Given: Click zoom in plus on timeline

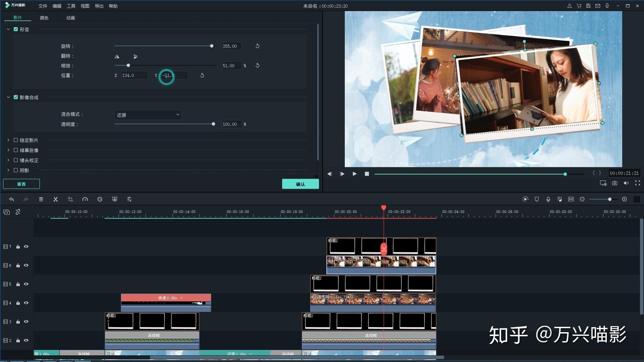Looking at the screenshot, I should 624,199.
